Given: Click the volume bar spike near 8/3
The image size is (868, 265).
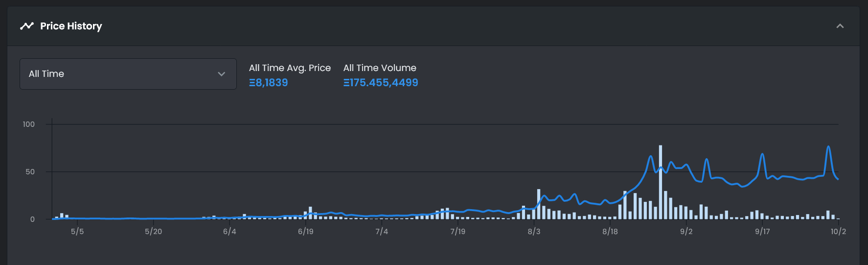Looking at the screenshot, I should 539,204.
